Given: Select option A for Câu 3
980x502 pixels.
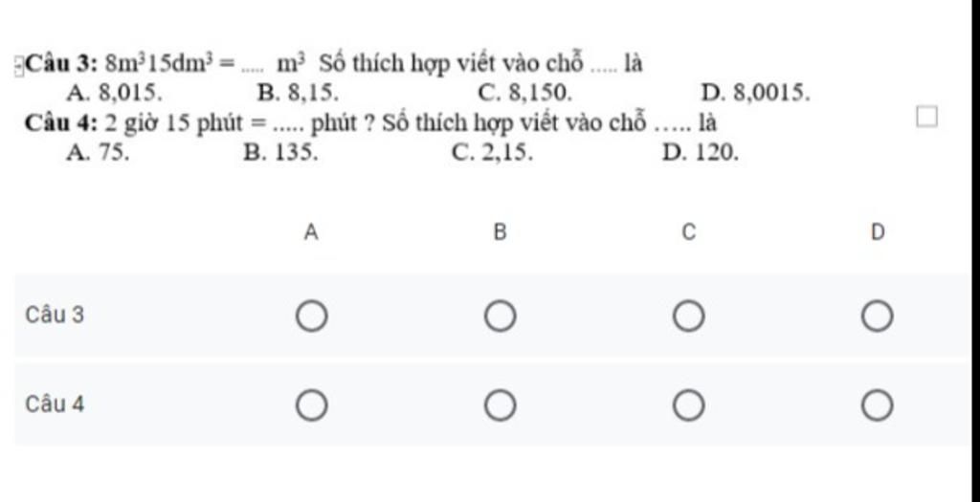Looking at the screenshot, I should pyautogui.click(x=310, y=316).
